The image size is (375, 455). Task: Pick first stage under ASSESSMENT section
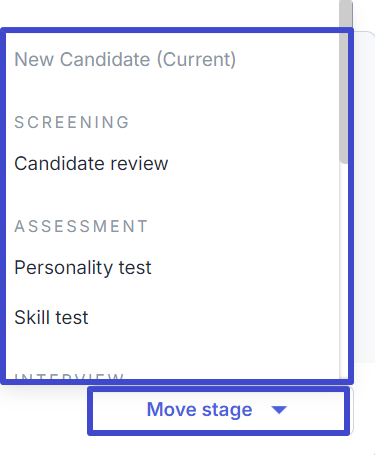point(83,267)
